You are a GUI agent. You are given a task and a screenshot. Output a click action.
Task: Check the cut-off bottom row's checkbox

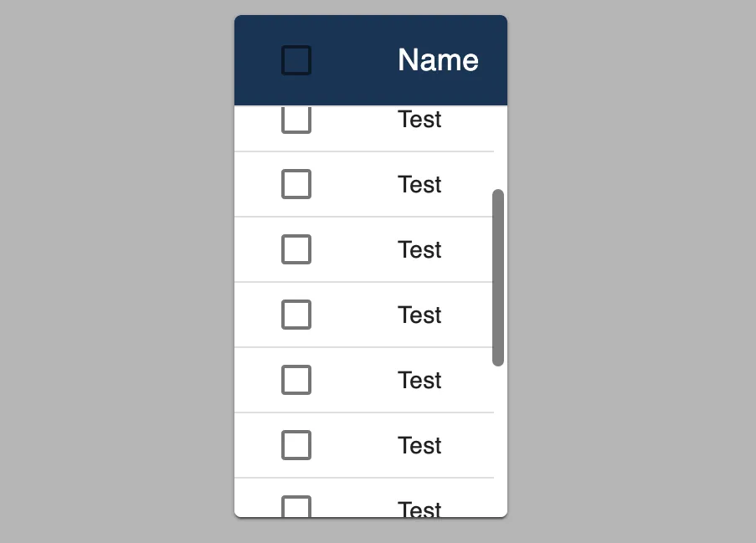click(x=296, y=507)
